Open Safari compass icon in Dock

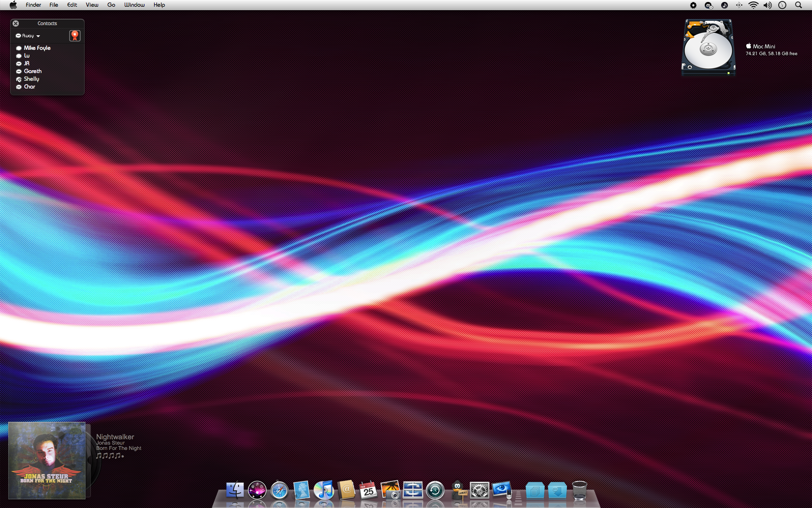pyautogui.click(x=279, y=490)
